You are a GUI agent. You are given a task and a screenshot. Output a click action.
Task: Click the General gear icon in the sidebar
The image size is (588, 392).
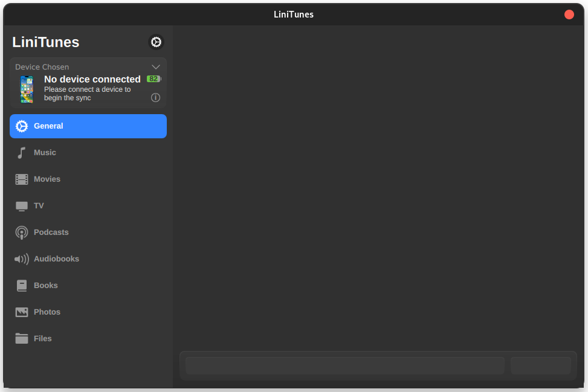click(x=22, y=126)
